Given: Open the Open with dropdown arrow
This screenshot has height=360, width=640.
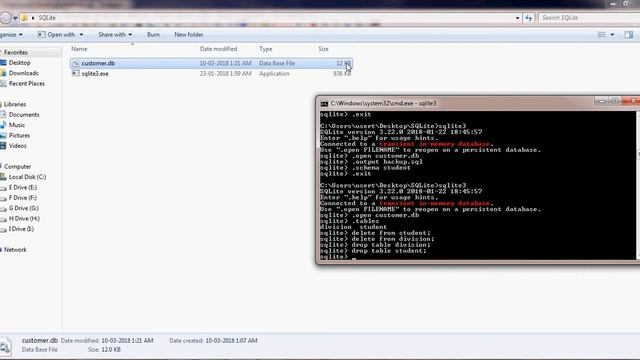Looking at the screenshot, I should click(x=81, y=35).
